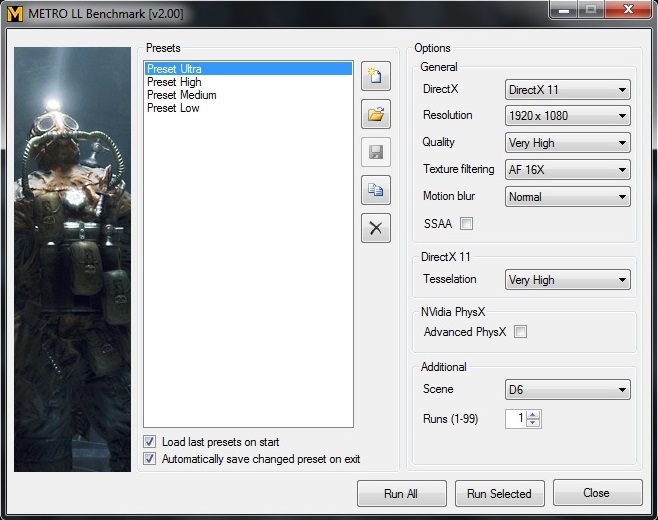Uncheck Load last presets on start

click(x=150, y=442)
